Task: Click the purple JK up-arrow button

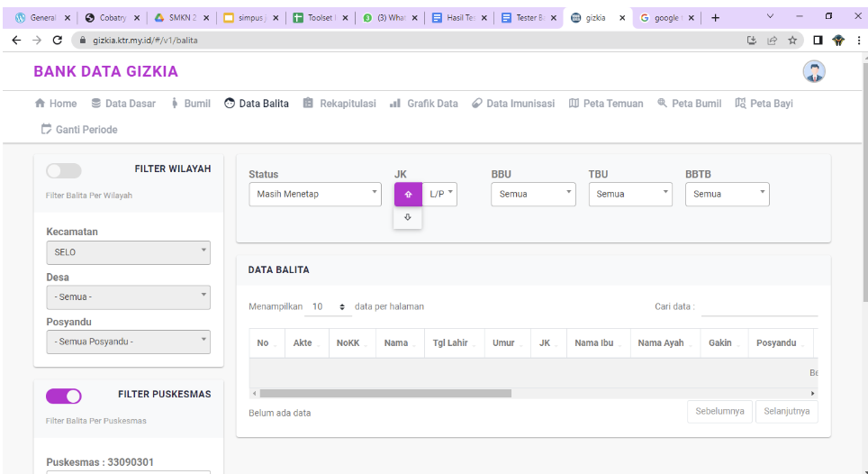Action: 408,195
